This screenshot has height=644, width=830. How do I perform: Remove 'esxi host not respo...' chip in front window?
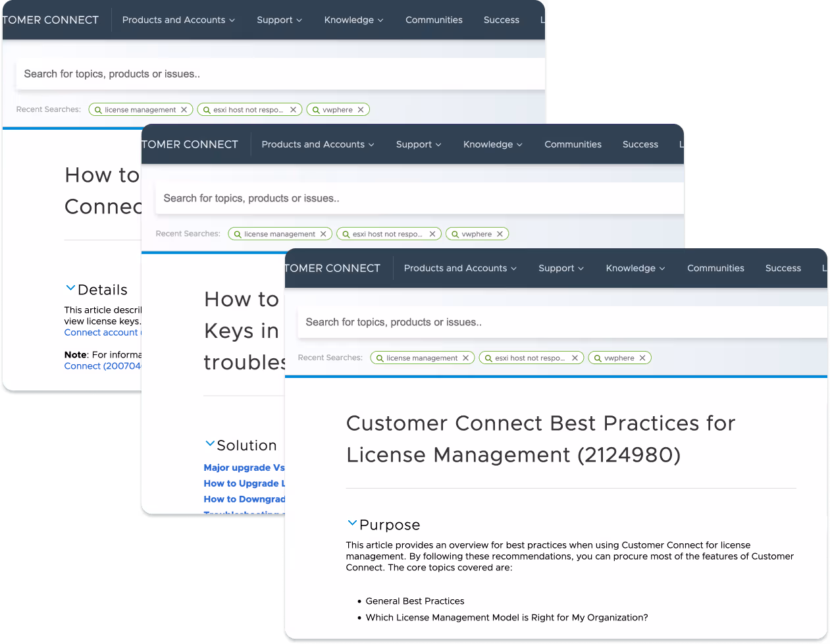point(575,358)
